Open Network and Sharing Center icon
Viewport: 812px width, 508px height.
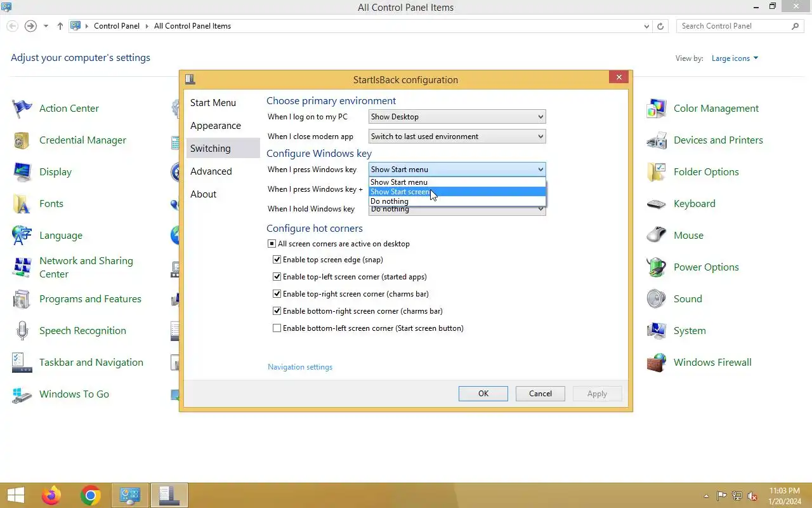[x=22, y=267]
